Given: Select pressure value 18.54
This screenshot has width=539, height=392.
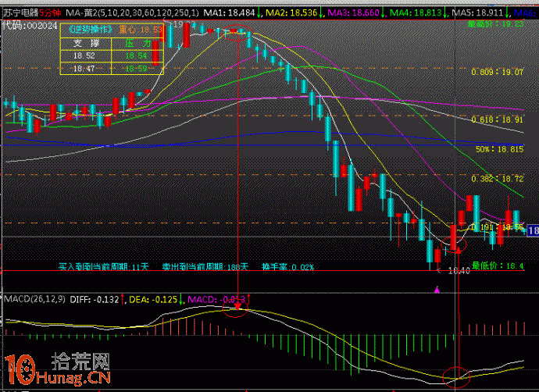Looking at the screenshot, I should [136, 55].
